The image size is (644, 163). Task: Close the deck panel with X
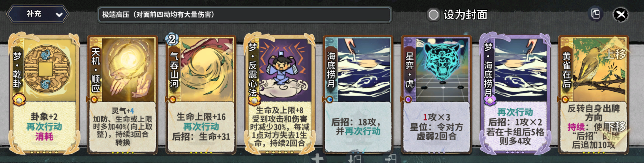tap(621, 14)
